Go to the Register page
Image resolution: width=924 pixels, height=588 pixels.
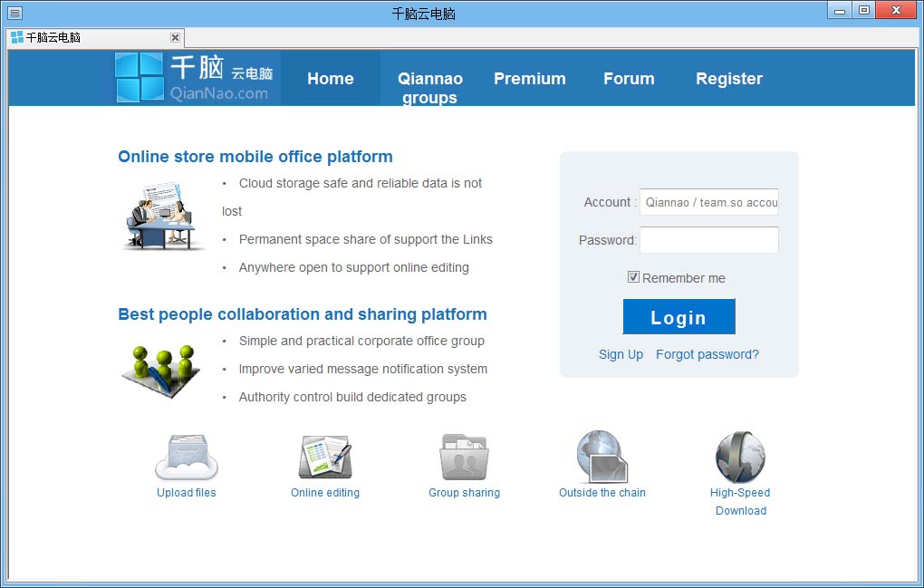pos(728,79)
